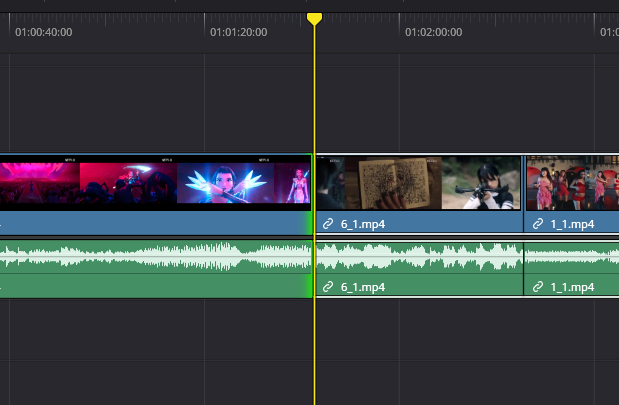The height and width of the screenshot is (405, 619).
Task: Click the yellow playhead handle on the ruler
Action: click(314, 19)
